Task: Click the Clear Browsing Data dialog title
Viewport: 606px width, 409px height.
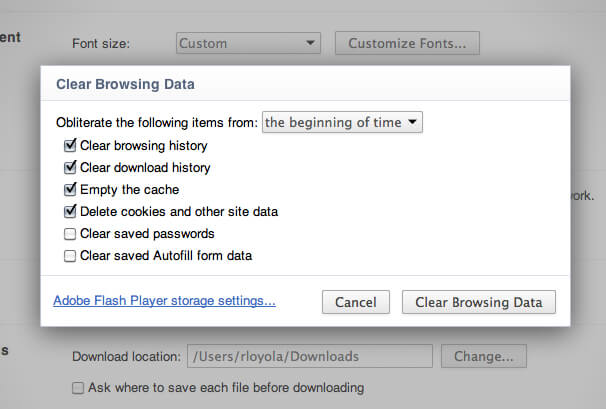Action: 123,84
